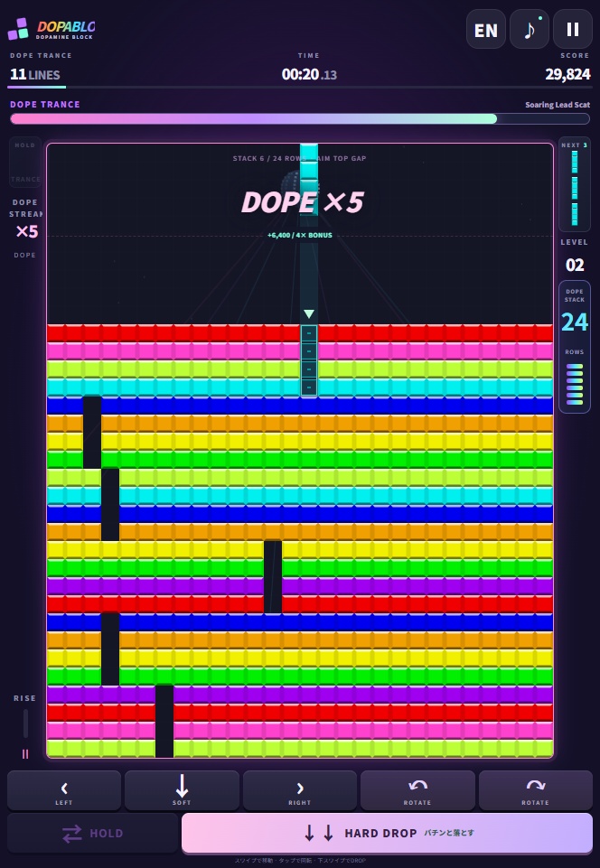This screenshot has height=868, width=600.
Task: Click the DOPABLO logo icon
Action: (x=18, y=29)
